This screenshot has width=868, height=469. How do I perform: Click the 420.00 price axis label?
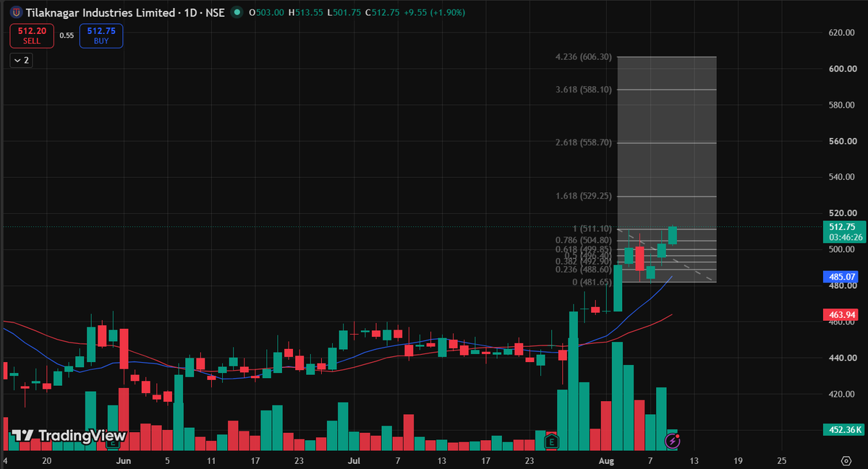pyautogui.click(x=843, y=394)
